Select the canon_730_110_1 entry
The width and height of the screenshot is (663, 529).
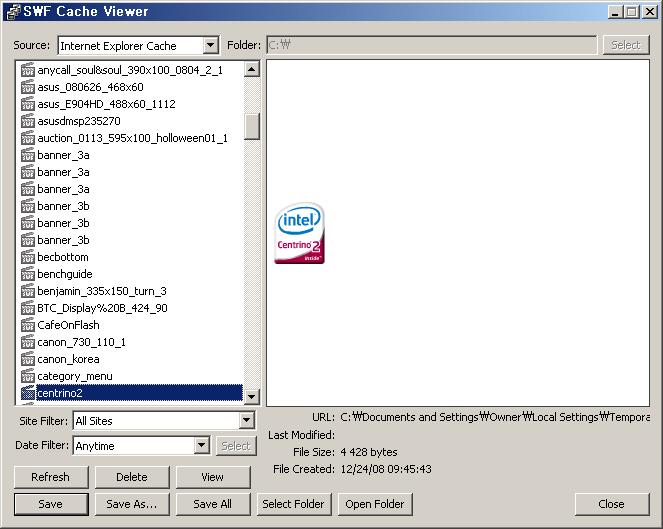[82, 342]
